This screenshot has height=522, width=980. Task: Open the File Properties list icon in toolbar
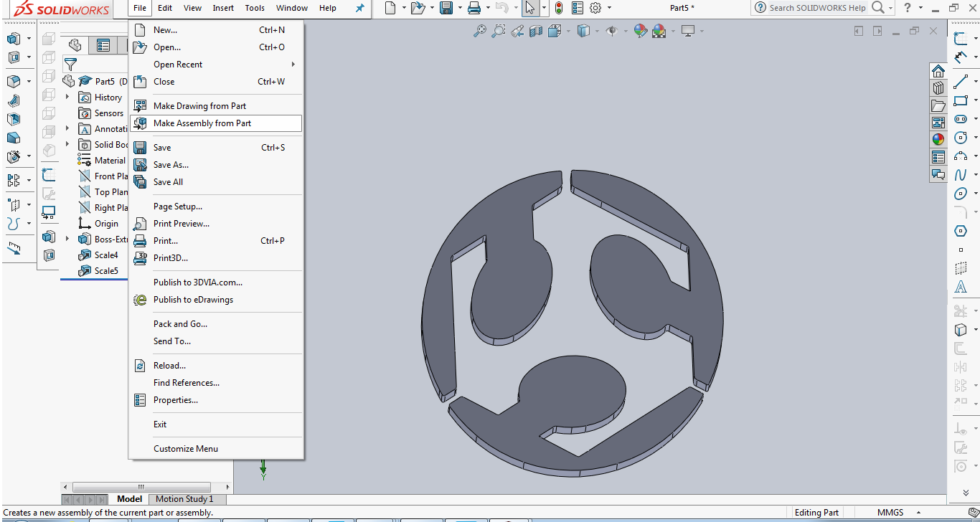coord(577,8)
